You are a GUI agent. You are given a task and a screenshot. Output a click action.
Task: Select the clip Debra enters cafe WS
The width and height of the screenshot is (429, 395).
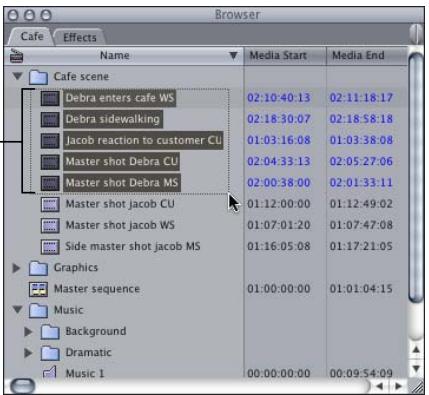tap(120, 98)
